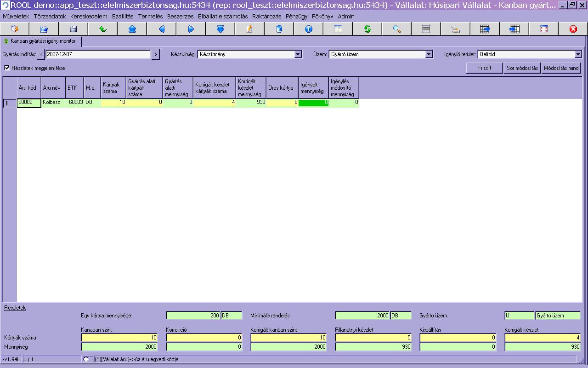The width and height of the screenshot is (588, 368).
Task: Click row number 1 header
Action: pyautogui.click(x=10, y=103)
